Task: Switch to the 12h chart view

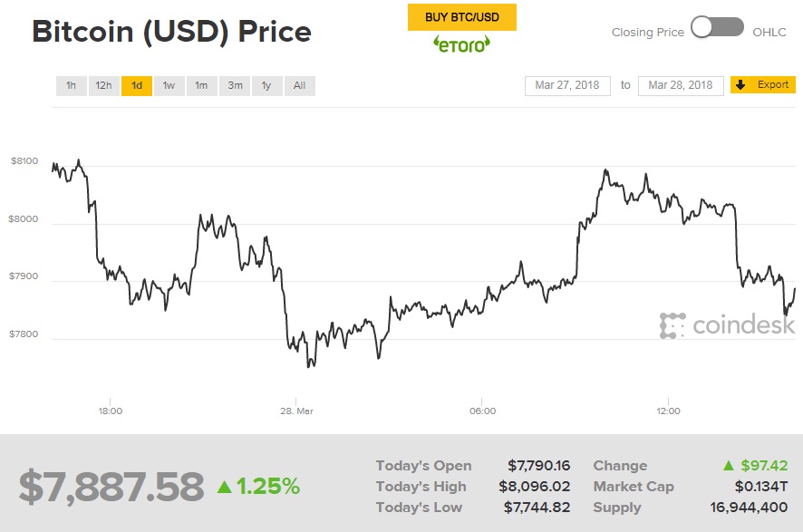Action: pos(102,84)
